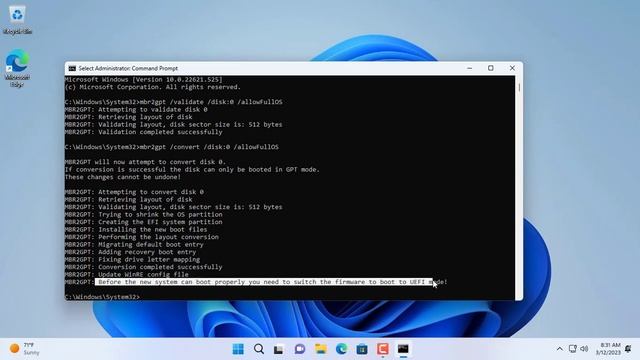Click 'Validation completed successfully' line
Viewport: 640px width, 360px height.
pos(144,132)
